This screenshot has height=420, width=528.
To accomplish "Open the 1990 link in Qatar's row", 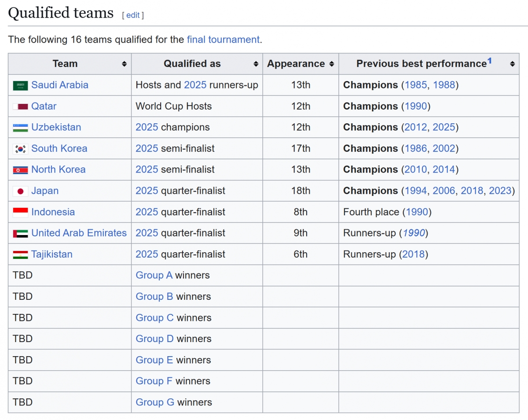I will pyautogui.click(x=415, y=106).
